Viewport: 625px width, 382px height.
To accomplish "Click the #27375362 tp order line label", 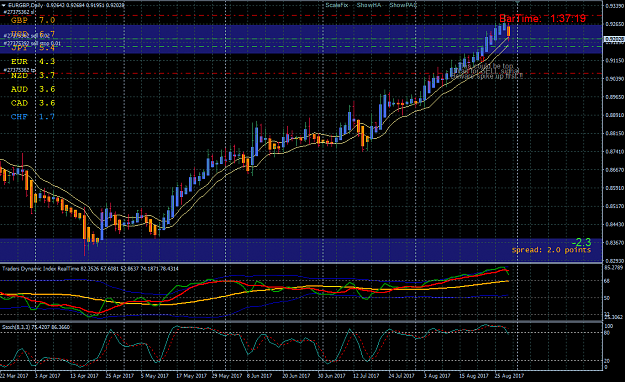I will [x=20, y=70].
